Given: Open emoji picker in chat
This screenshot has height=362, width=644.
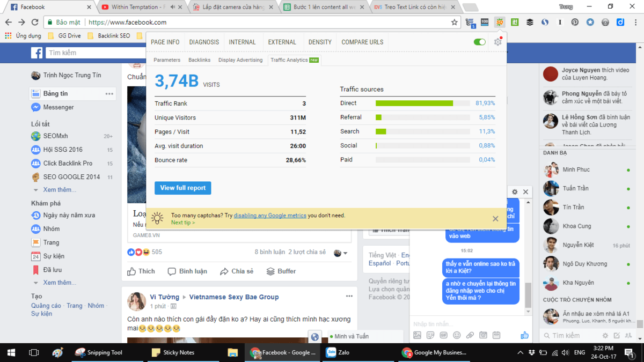Looking at the screenshot, I should click(x=457, y=335).
